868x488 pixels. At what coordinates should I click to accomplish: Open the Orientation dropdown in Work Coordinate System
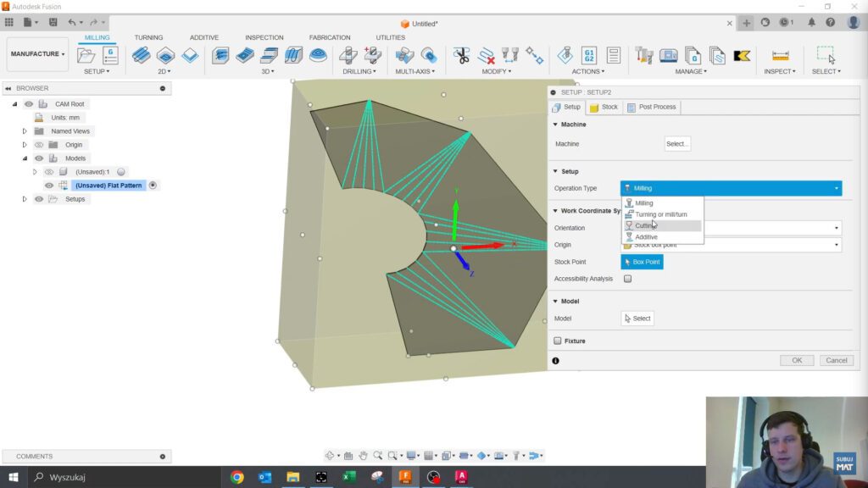click(836, 228)
